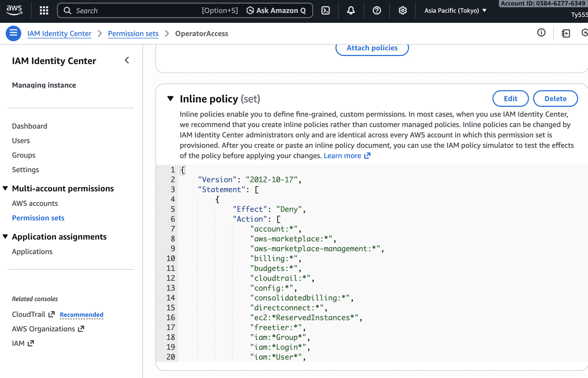This screenshot has width=588, height=378.
Task: Collapse Application assignments section
Action: click(5, 236)
